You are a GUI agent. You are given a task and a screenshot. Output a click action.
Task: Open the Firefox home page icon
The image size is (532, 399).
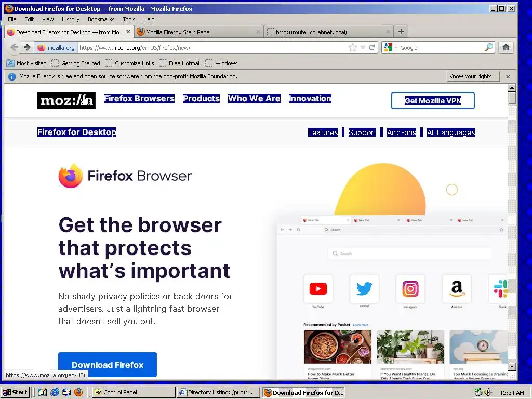(506, 47)
